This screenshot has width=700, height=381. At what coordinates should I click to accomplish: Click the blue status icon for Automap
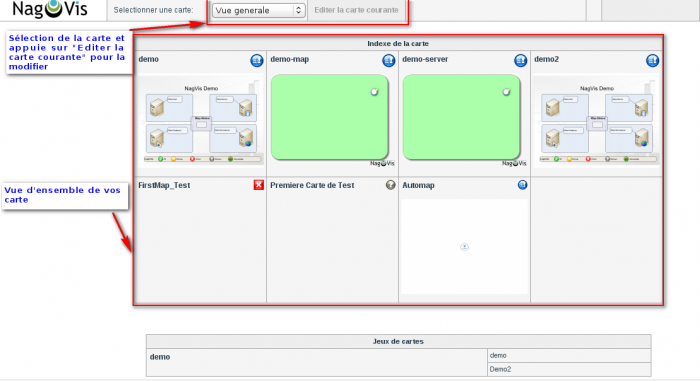pyautogui.click(x=522, y=184)
